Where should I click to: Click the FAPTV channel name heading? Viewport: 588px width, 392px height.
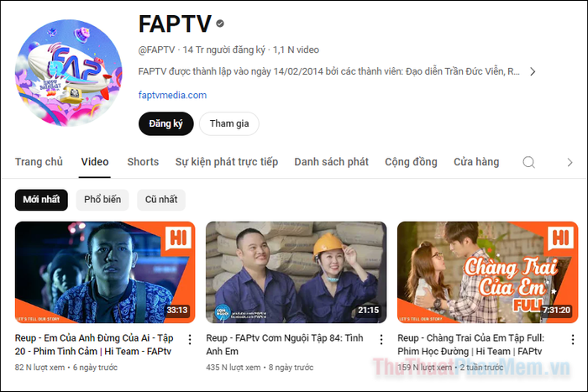coord(175,24)
